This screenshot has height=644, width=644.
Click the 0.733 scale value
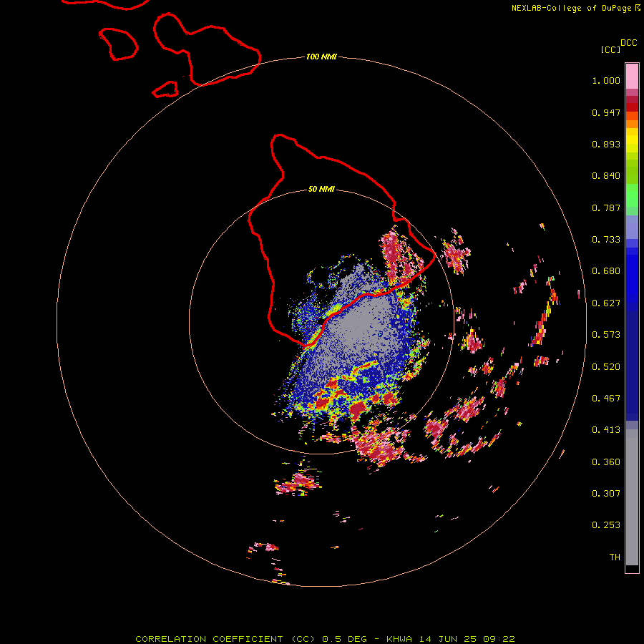point(606,240)
